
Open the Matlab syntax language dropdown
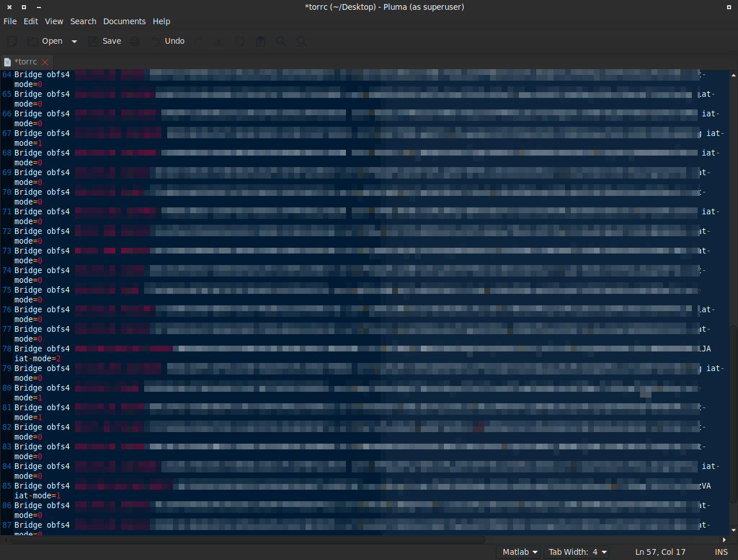tap(520, 552)
